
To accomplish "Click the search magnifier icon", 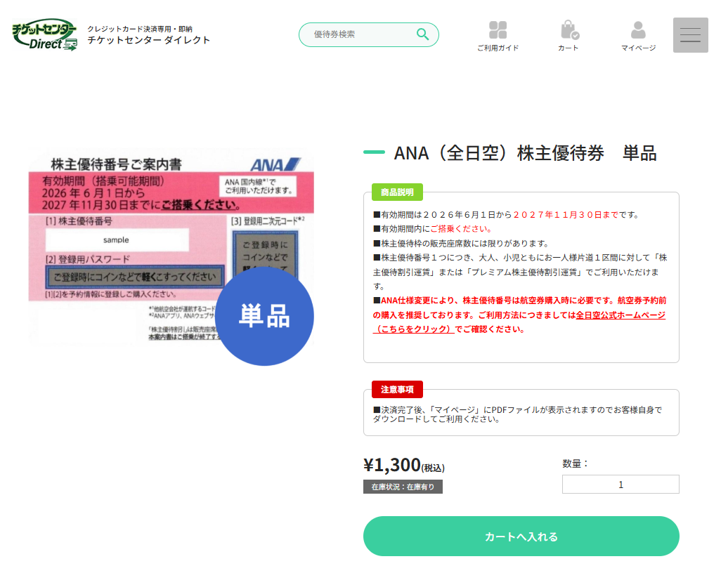I will click(422, 34).
